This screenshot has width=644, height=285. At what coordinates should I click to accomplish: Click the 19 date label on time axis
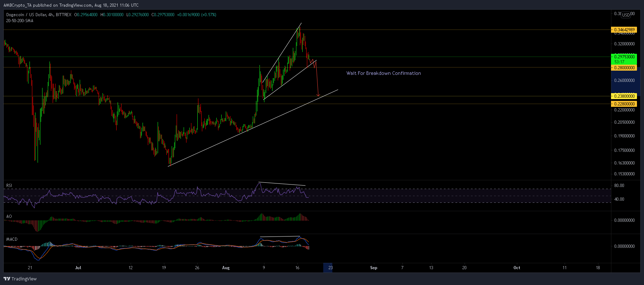click(x=164, y=268)
